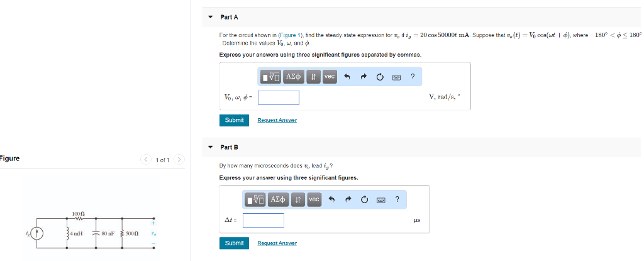This screenshot has width=644, height=261.
Task: Click help question mark in Part A
Action: [x=413, y=77]
